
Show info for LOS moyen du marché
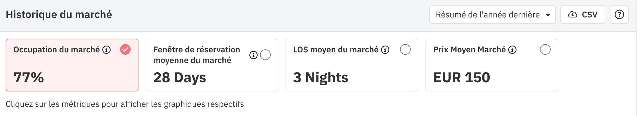pos(385,50)
